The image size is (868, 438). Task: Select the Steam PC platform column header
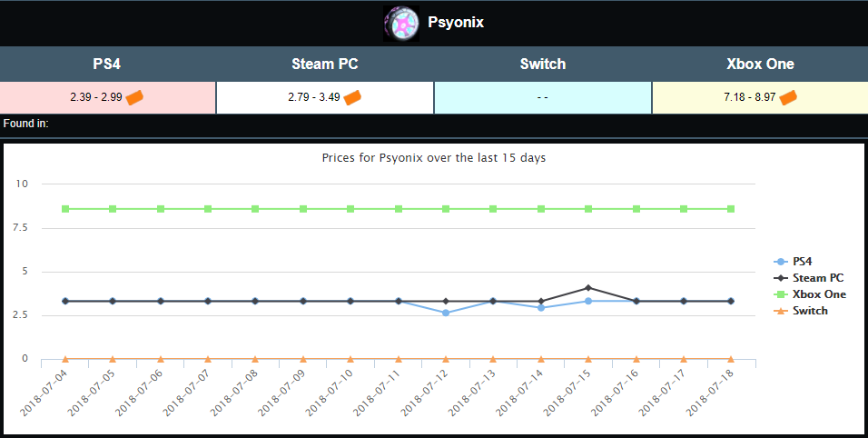pyautogui.click(x=325, y=65)
